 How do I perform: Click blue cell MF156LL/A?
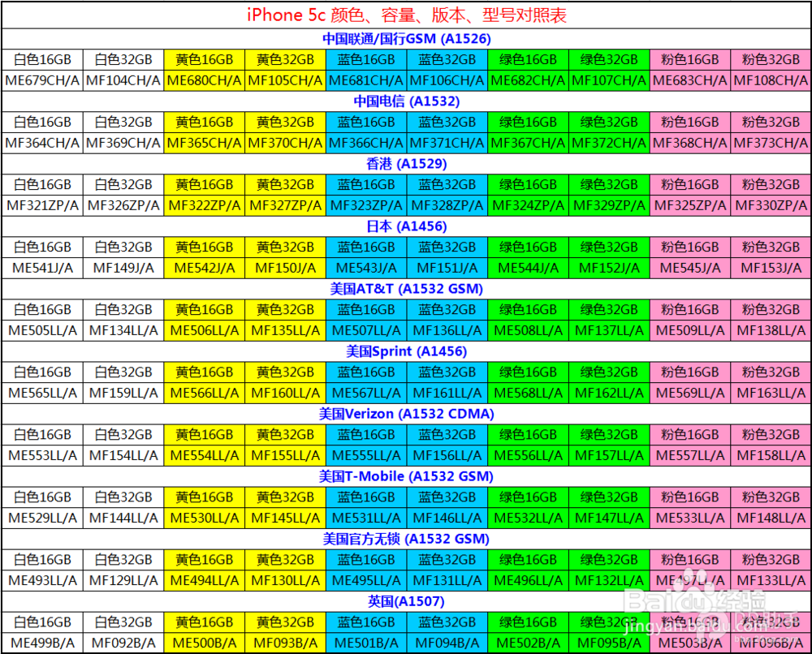point(447,456)
